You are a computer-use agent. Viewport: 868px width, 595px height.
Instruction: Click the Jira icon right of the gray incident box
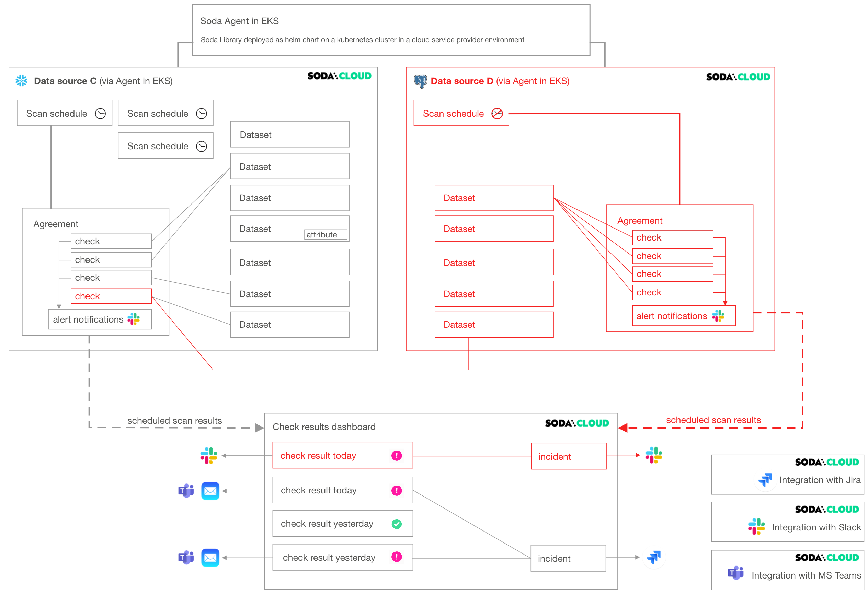click(654, 557)
